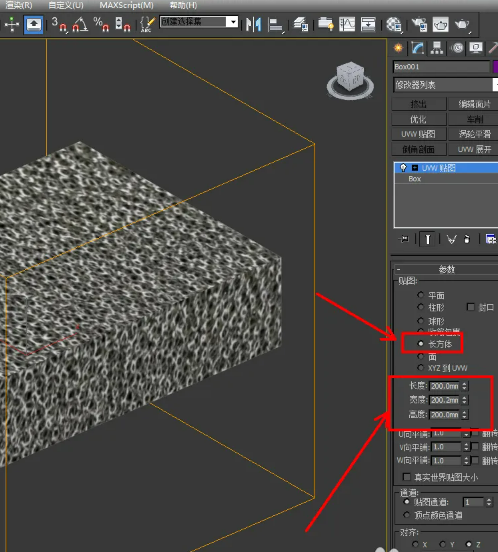Click the 编辑面片 modifier button
Screen dimensions: 498x552
click(473, 104)
